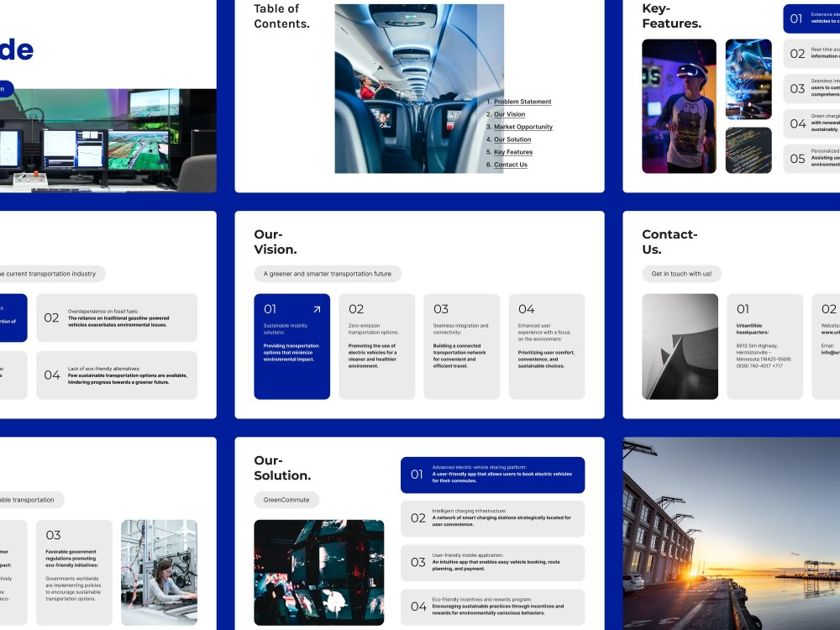
Task: Click the 'A greener and smarter transportation future' pill
Action: (328, 274)
